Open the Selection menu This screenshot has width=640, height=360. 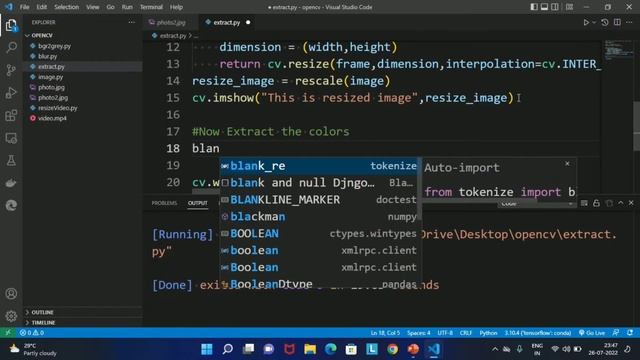click(x=67, y=7)
